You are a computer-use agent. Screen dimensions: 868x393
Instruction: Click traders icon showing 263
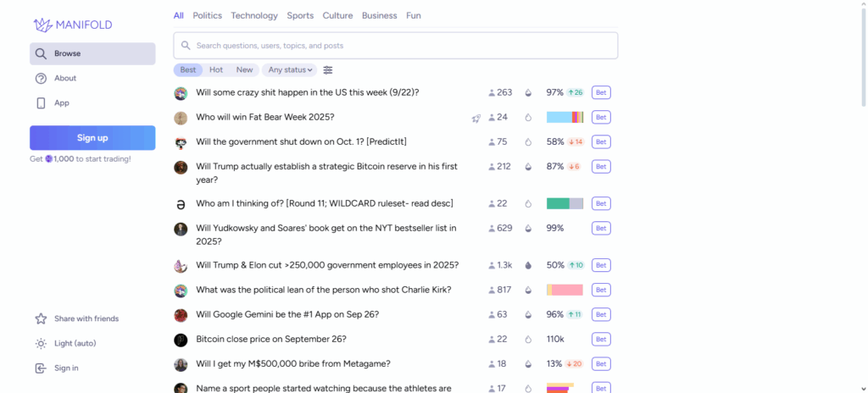(x=492, y=93)
